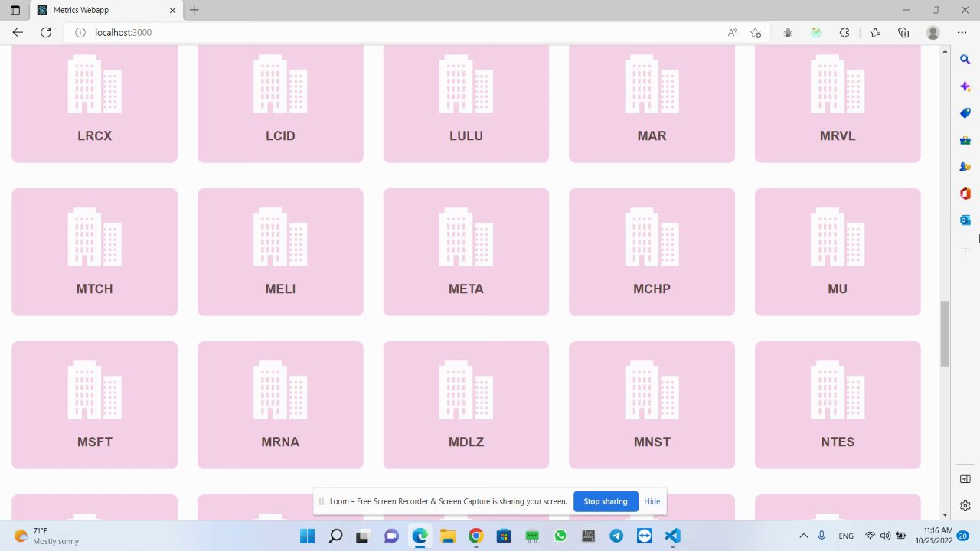Open the browser profile menu
Image resolution: width=980 pixels, height=551 pixels.
click(x=933, y=32)
